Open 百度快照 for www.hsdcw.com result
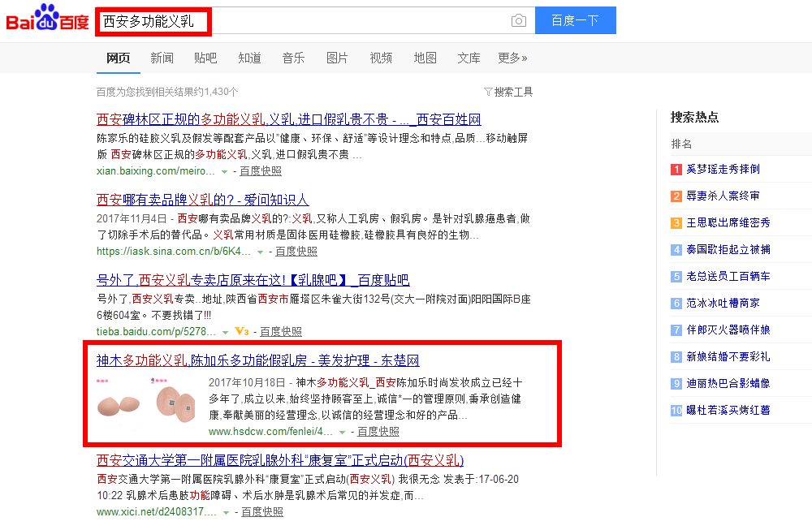This screenshot has height=530, width=812. click(378, 432)
